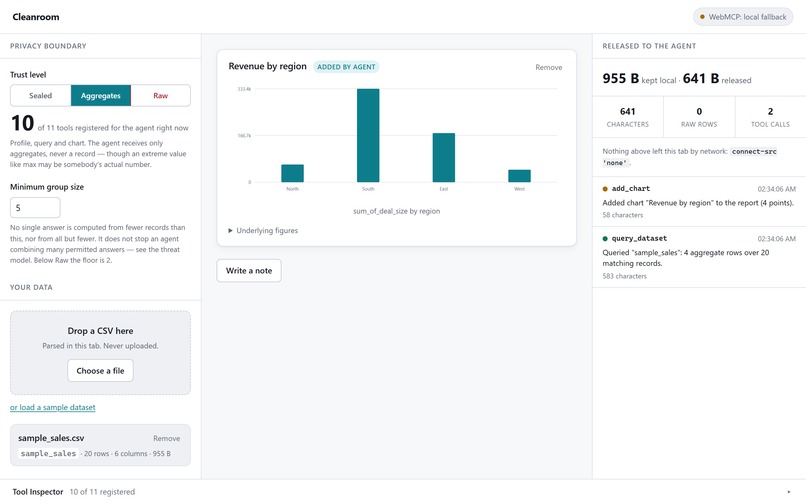Click the Drop a CSV here heading
806x504 pixels.
pyautogui.click(x=100, y=331)
